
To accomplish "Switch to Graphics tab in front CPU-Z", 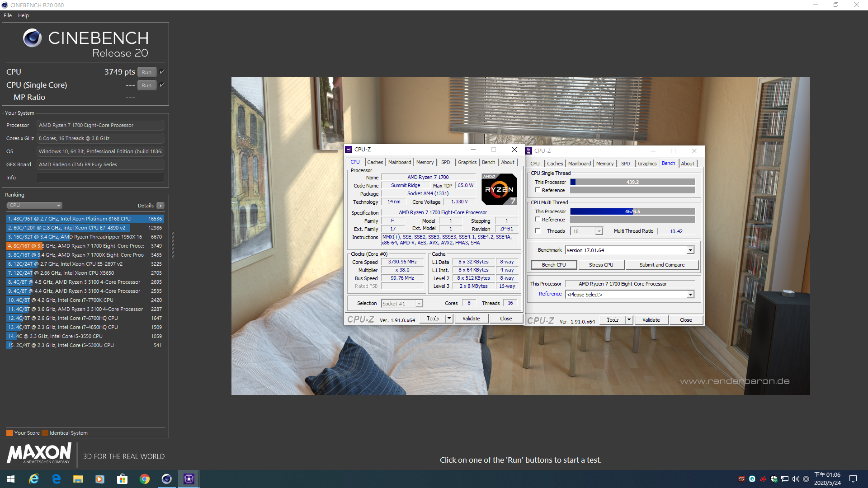I will [467, 162].
